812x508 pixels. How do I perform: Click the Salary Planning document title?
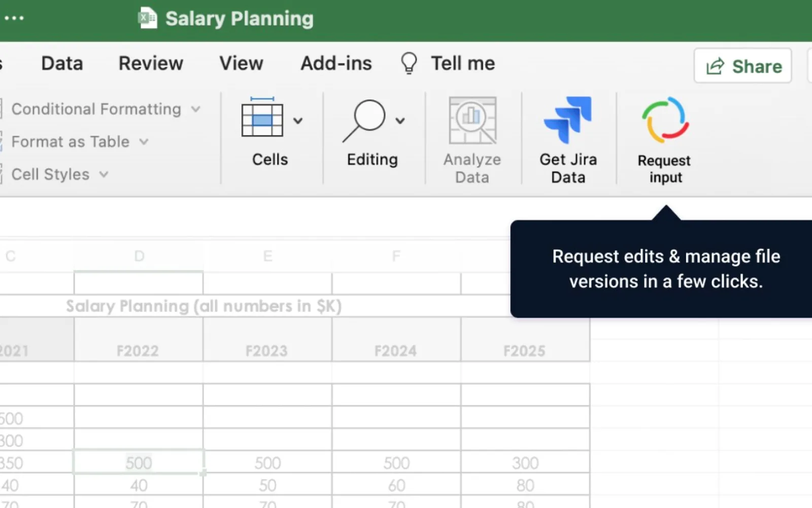point(240,18)
